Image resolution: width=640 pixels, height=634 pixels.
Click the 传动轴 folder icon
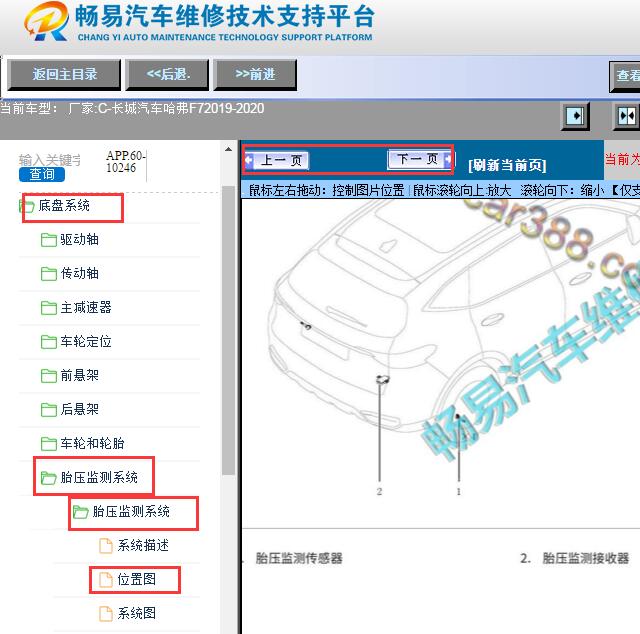[49, 274]
